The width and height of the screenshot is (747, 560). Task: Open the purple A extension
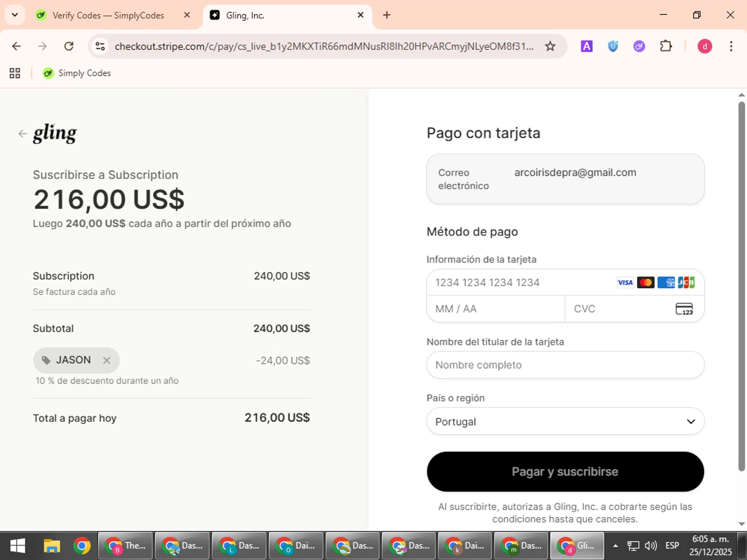coord(587,46)
